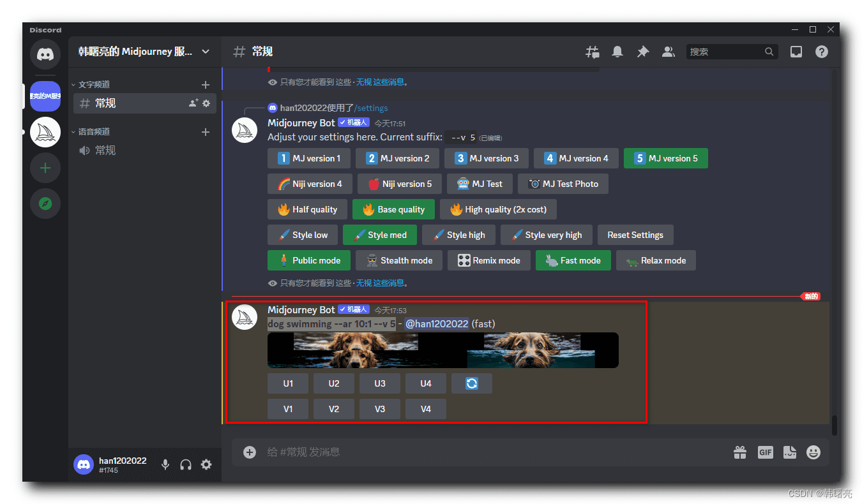Attach a file with plus icon in message box
The height and width of the screenshot is (504, 862).
(250, 452)
